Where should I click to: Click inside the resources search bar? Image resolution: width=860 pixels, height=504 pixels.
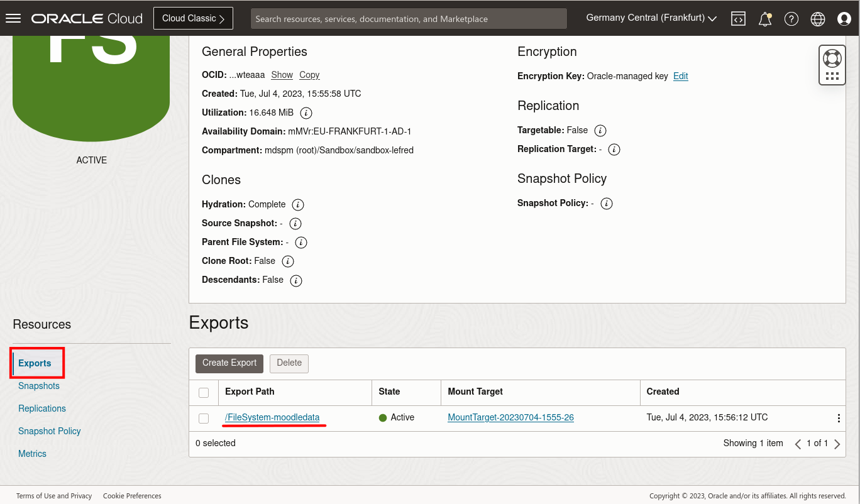[409, 18]
